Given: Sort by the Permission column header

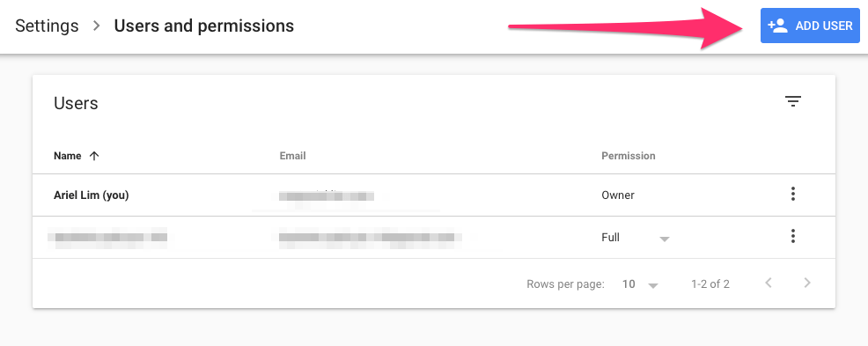Looking at the screenshot, I should click(x=629, y=156).
